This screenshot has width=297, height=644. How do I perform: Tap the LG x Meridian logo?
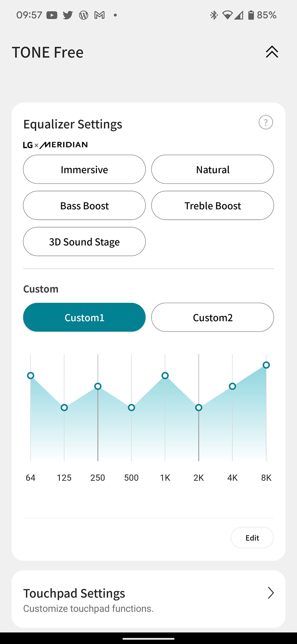pyautogui.click(x=55, y=145)
